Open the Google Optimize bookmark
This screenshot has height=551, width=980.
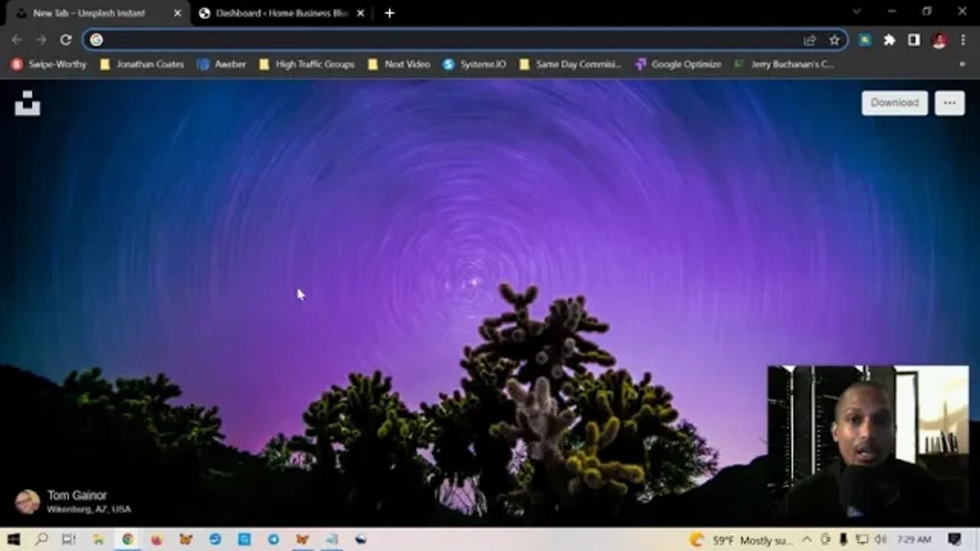coord(678,64)
